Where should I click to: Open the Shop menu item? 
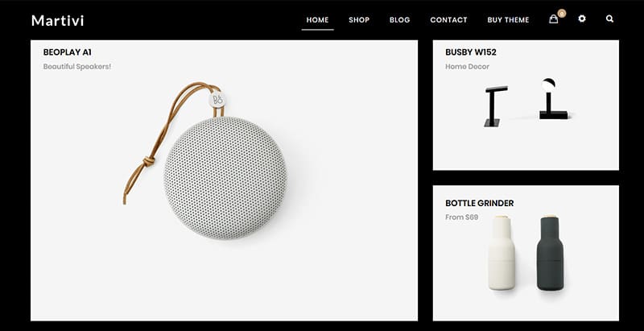[x=359, y=19]
